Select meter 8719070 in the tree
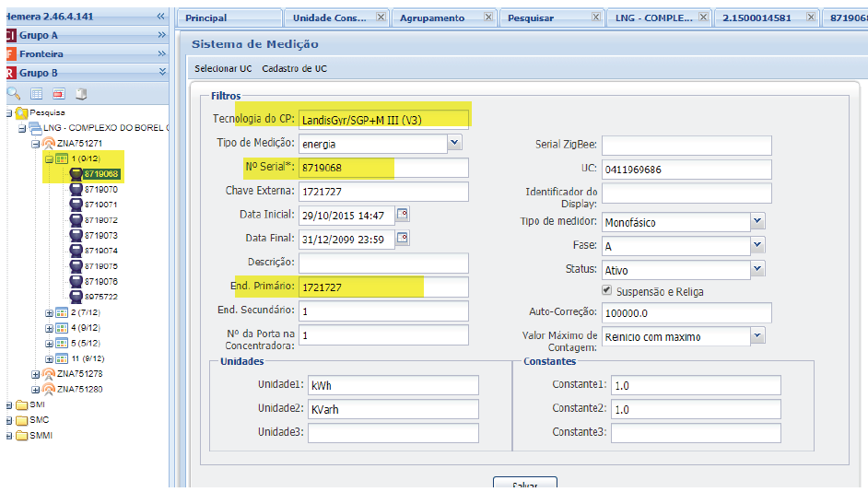The height and width of the screenshot is (492, 868). click(x=100, y=189)
